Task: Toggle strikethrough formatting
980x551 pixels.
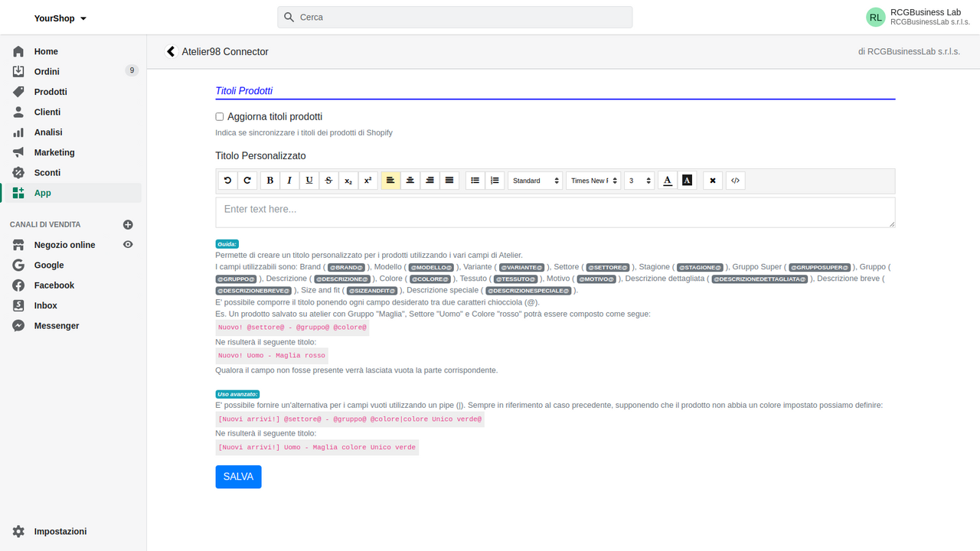Action: click(328, 181)
